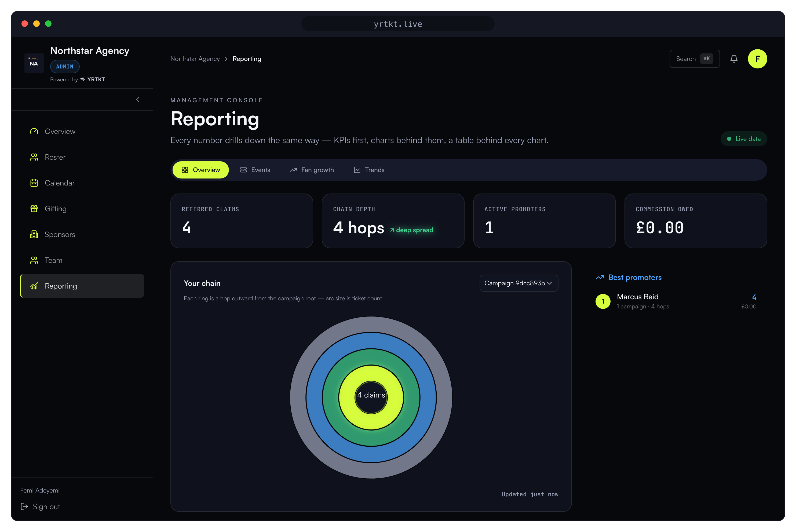Click the Roster people icon
This screenshot has width=796, height=532.
34,157
